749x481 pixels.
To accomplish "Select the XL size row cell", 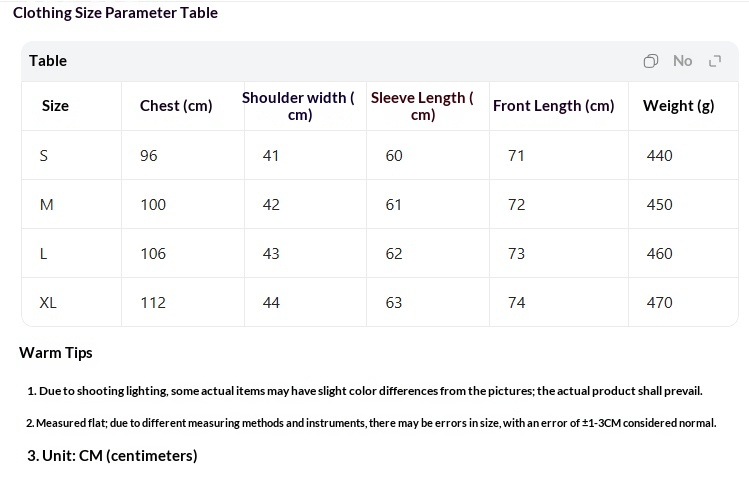I will tap(72, 302).
